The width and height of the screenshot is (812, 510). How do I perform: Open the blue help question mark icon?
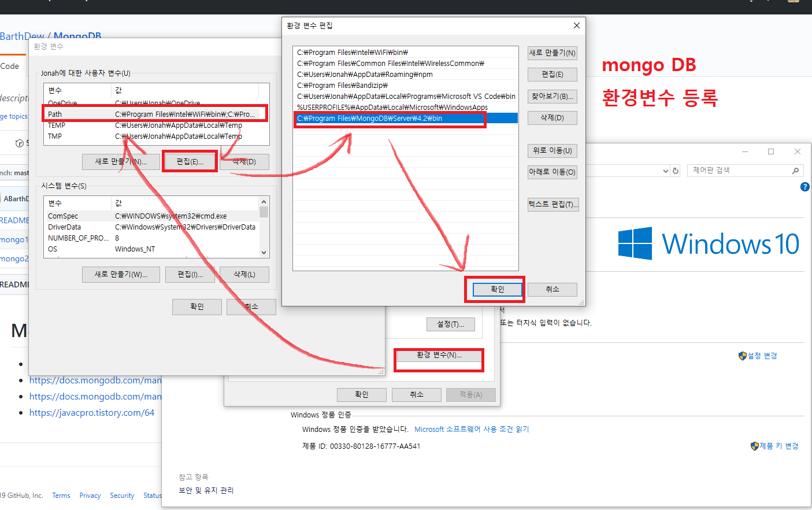point(805,187)
